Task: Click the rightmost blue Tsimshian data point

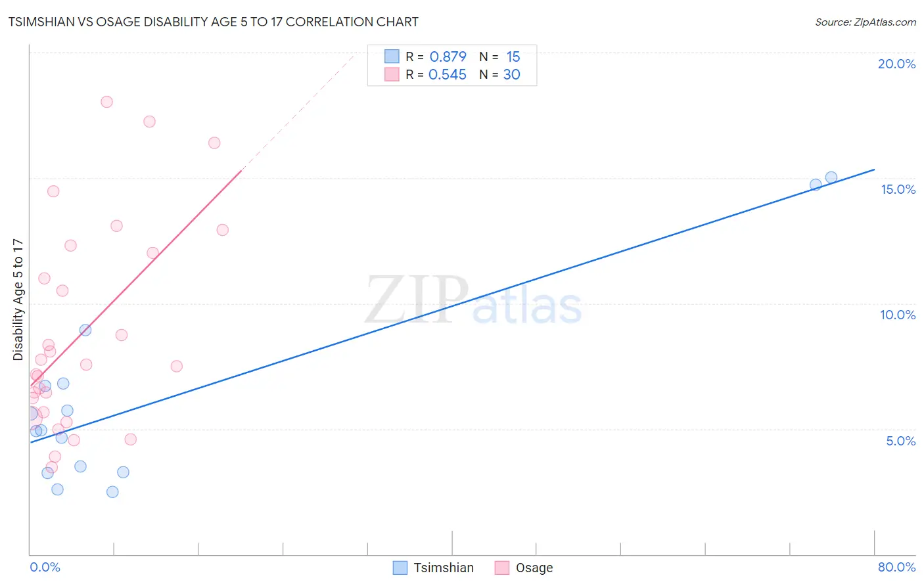Action: 831,177
